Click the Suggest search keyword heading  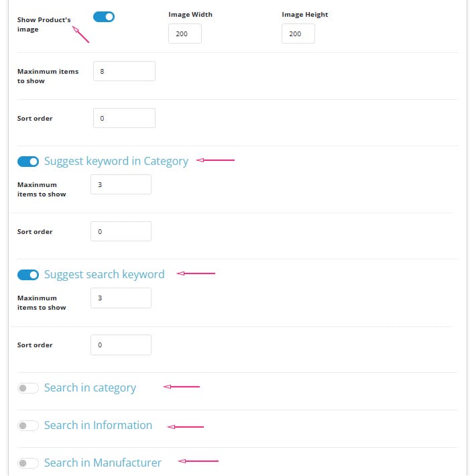tap(105, 274)
